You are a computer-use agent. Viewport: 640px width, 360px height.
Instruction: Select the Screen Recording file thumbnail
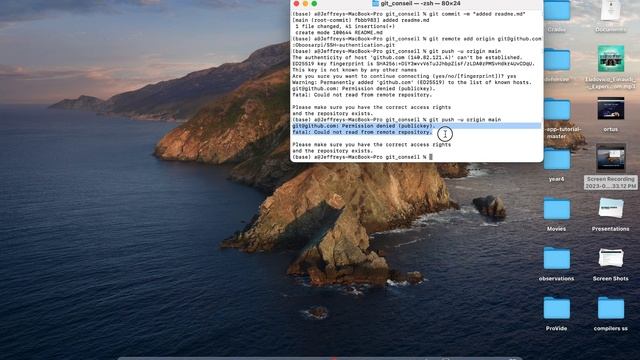(x=611, y=158)
